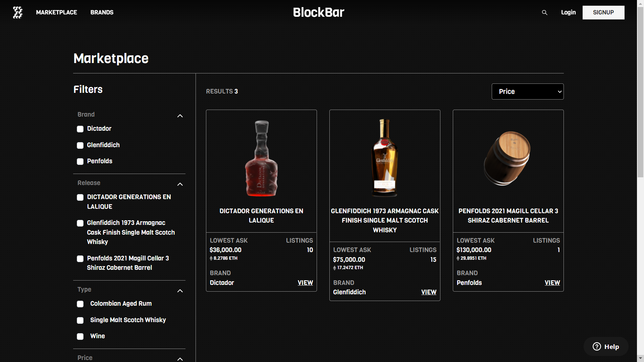Click the Dictador bottle product image

point(261,158)
